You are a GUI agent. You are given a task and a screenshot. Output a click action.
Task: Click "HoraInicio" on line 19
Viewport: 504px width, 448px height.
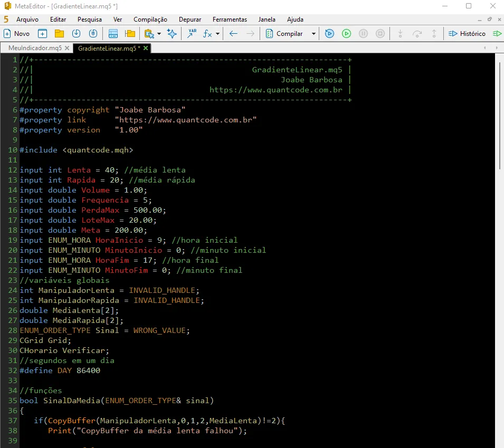(x=119, y=240)
